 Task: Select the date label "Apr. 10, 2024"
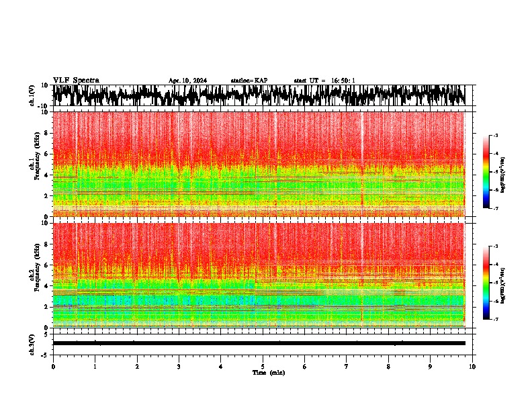(x=187, y=81)
